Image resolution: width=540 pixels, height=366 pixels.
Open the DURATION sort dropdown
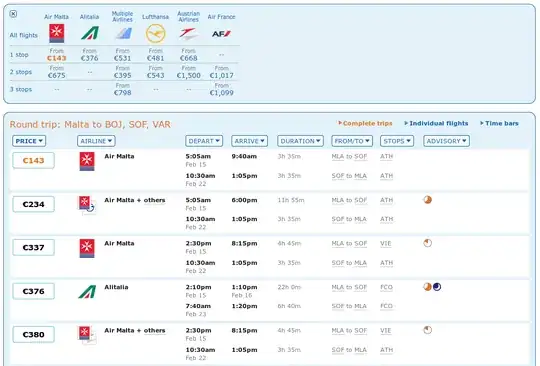[300, 141]
